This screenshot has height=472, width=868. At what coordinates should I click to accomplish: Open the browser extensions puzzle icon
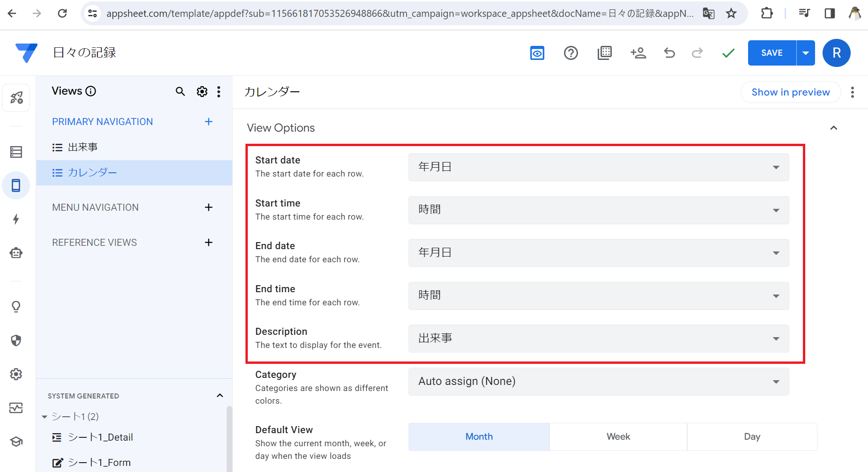(767, 13)
